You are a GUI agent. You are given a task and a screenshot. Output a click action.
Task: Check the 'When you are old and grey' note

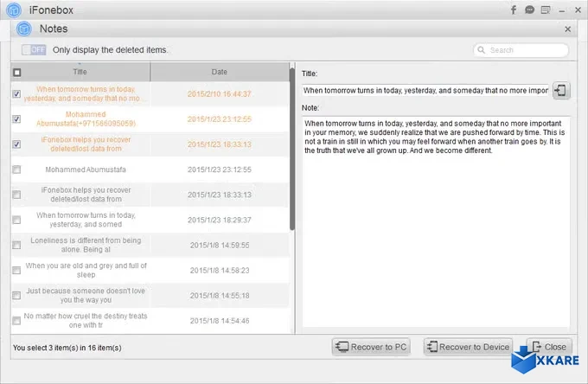(x=16, y=270)
